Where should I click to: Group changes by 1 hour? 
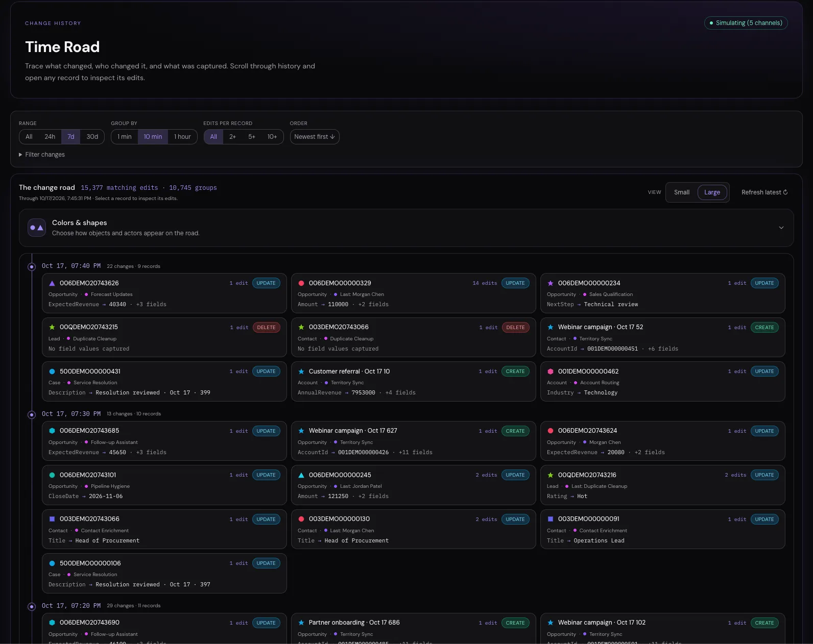pos(182,137)
